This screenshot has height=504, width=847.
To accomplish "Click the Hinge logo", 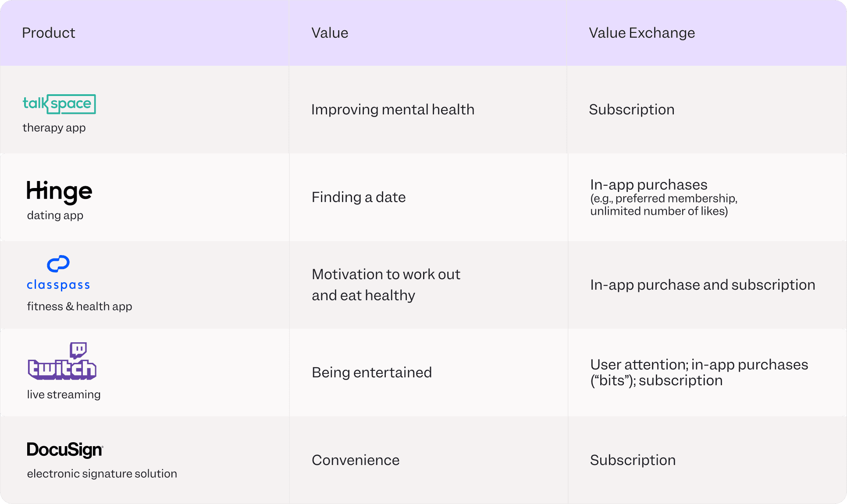I will [x=59, y=192].
